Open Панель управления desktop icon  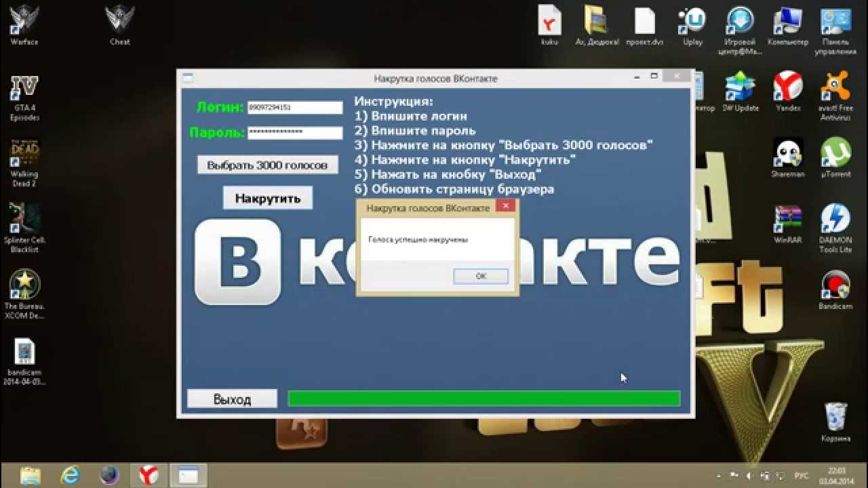click(835, 30)
